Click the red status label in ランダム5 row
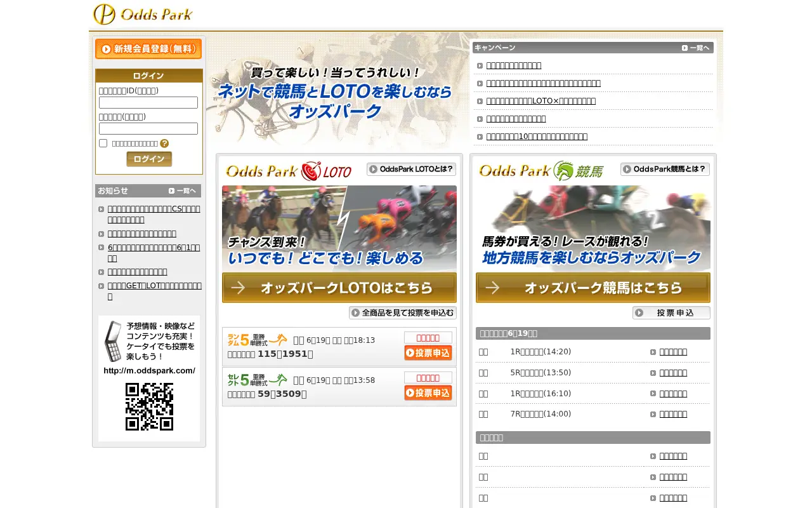Viewport: 812px width, 508px height. pos(428,338)
